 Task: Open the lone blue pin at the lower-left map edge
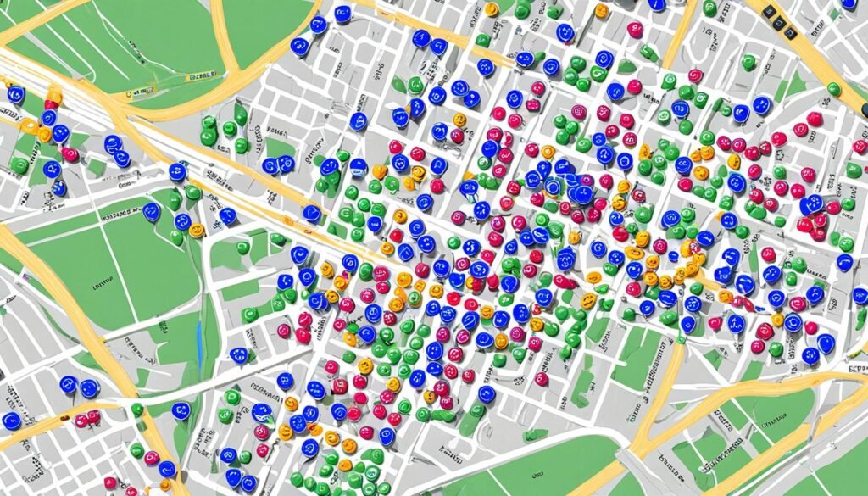point(11,421)
